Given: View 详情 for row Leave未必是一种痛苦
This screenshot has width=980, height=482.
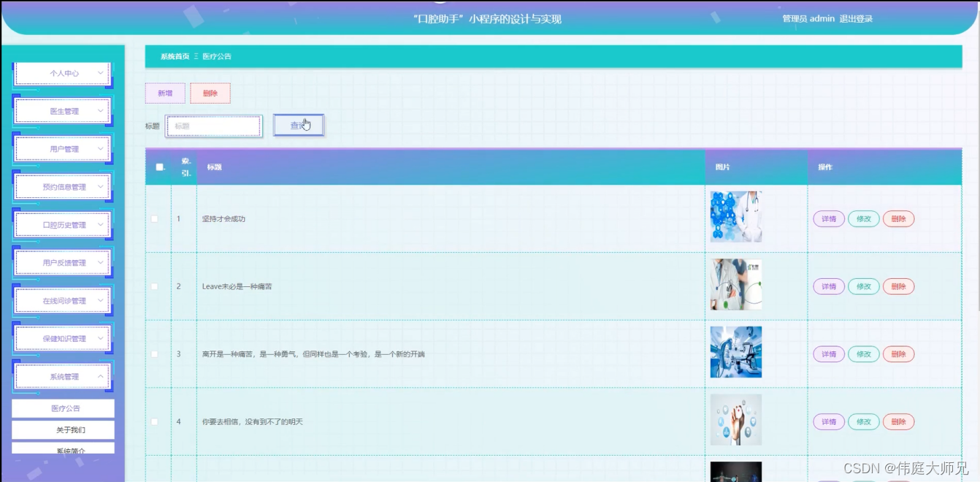Looking at the screenshot, I should tap(829, 286).
